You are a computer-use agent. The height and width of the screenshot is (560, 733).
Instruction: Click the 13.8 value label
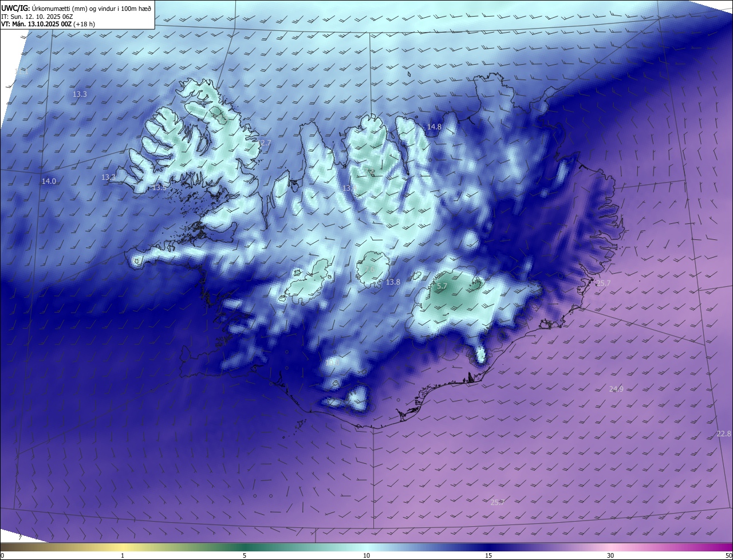393,282
